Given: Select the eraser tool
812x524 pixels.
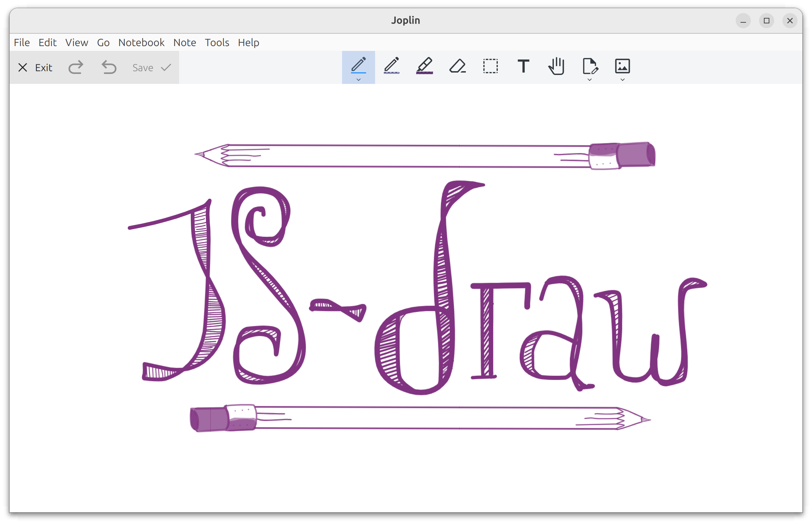Looking at the screenshot, I should tap(457, 65).
